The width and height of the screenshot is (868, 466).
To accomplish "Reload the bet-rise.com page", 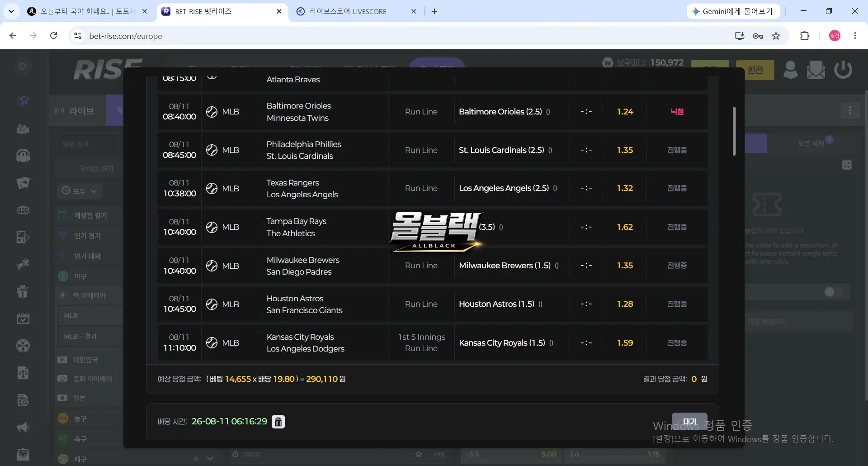I will pos(53,36).
